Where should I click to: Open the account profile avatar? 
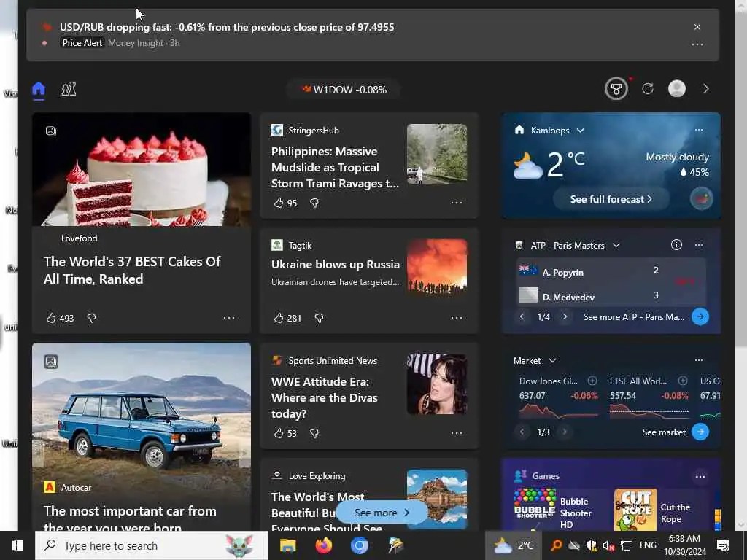pyautogui.click(x=677, y=89)
